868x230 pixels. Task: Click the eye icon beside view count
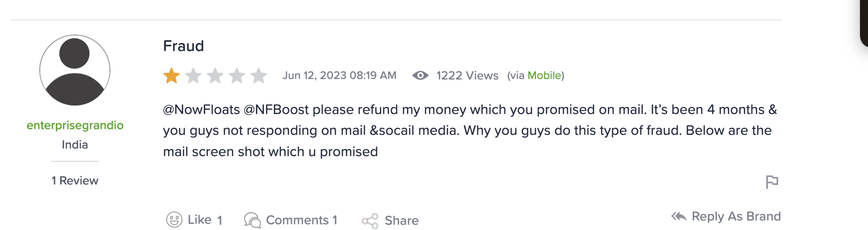[420, 75]
